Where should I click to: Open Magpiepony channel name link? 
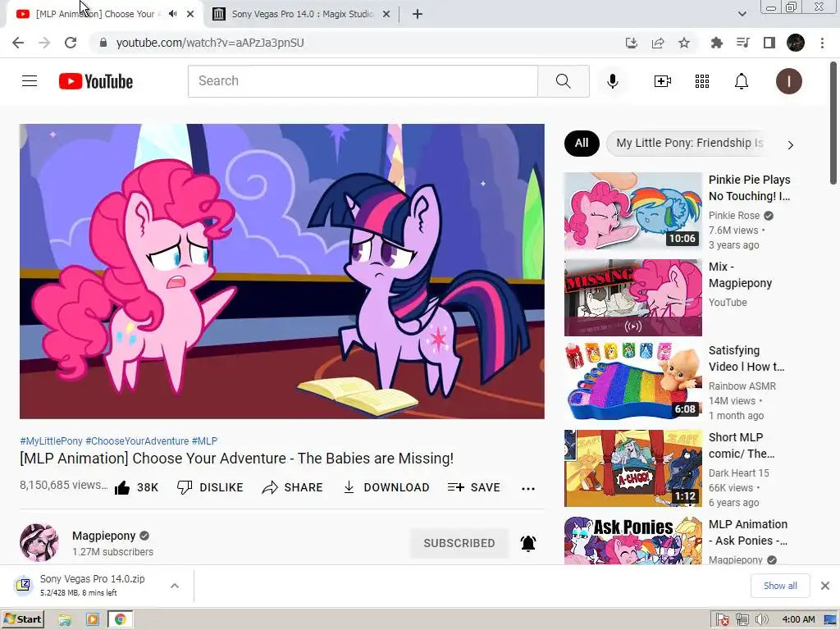point(104,536)
